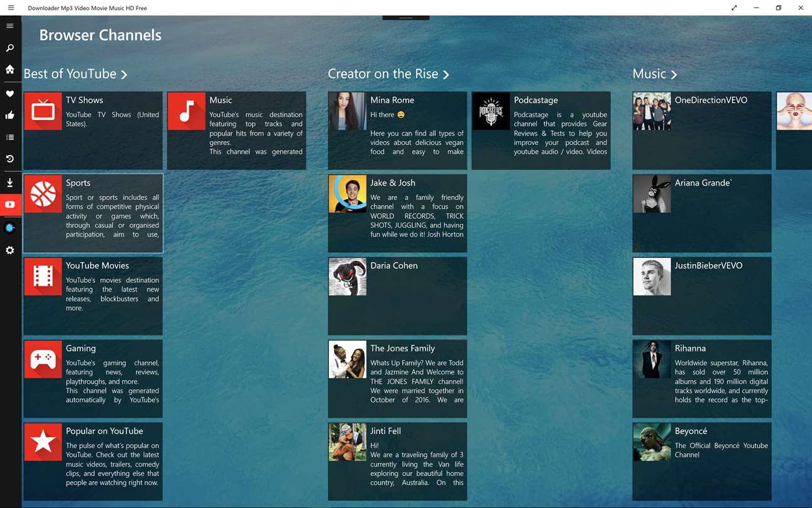Screen dimensions: 812x508
Task: Select the TV Shows title text
Action: pyautogui.click(x=85, y=100)
